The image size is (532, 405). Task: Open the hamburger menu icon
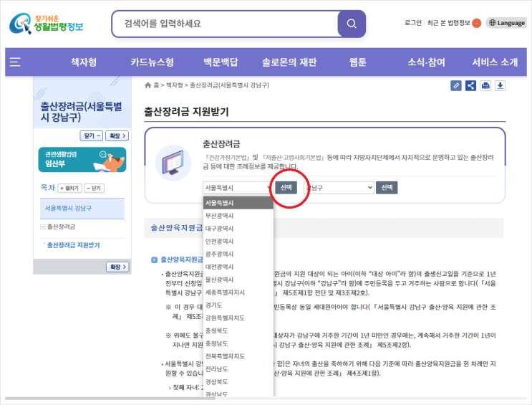pos(15,62)
